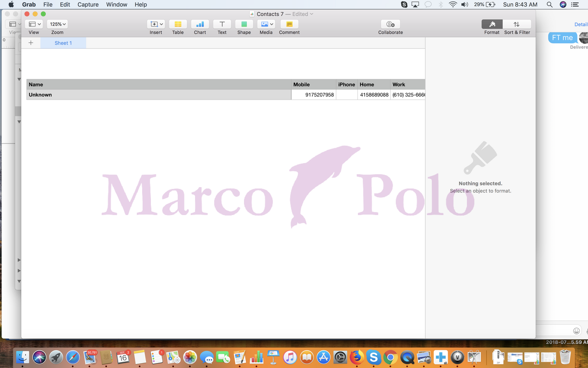The width and height of the screenshot is (588, 368).
Task: Open the document title Edited dropdown
Action: click(303, 14)
